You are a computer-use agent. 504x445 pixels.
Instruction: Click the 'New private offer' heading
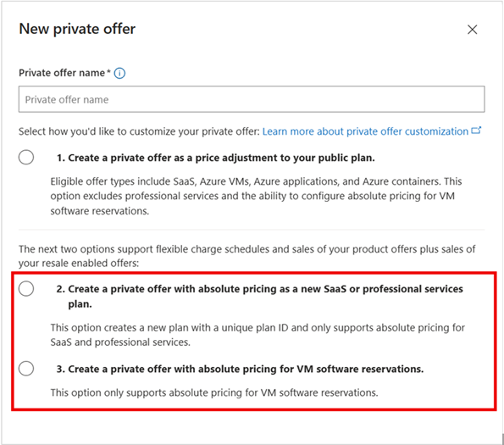point(77,29)
